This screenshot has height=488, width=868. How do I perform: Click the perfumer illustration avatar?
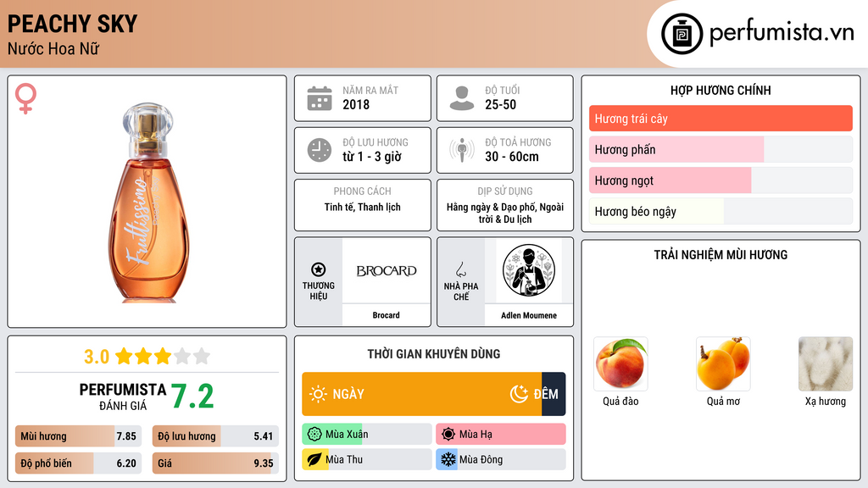point(529,270)
